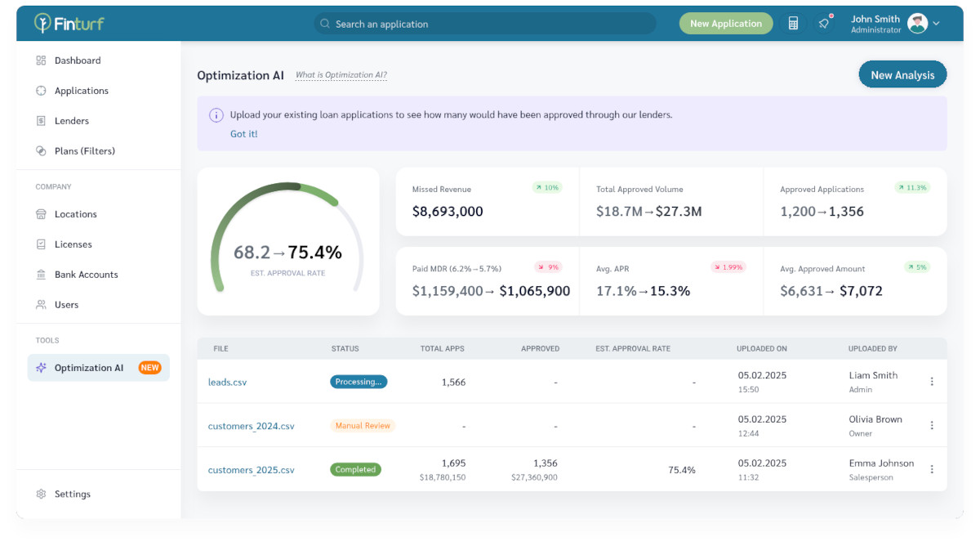Open actions menu for customers_2024.csv row

[x=932, y=425]
